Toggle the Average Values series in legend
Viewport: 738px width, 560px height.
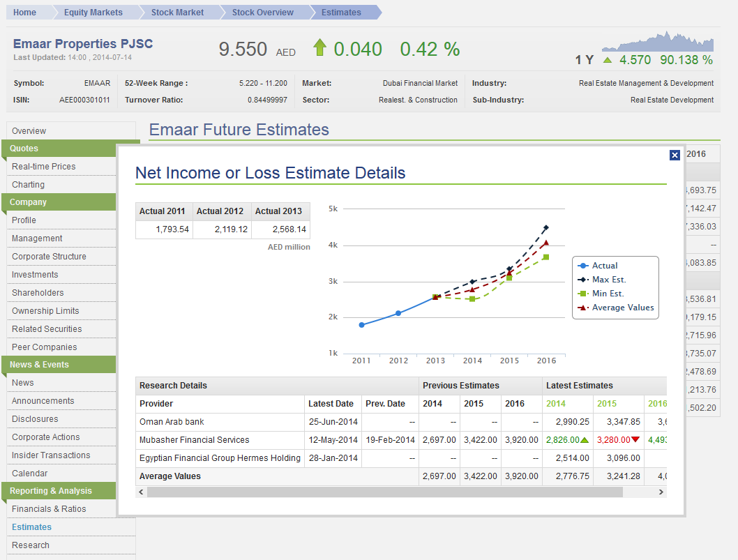616,308
